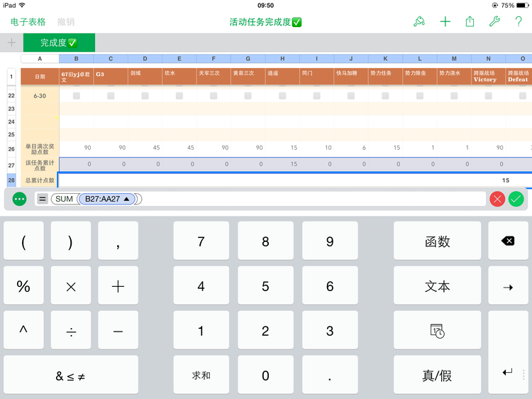Insert close parenthesis key
This screenshot has width=532, height=399.
tap(71, 241)
